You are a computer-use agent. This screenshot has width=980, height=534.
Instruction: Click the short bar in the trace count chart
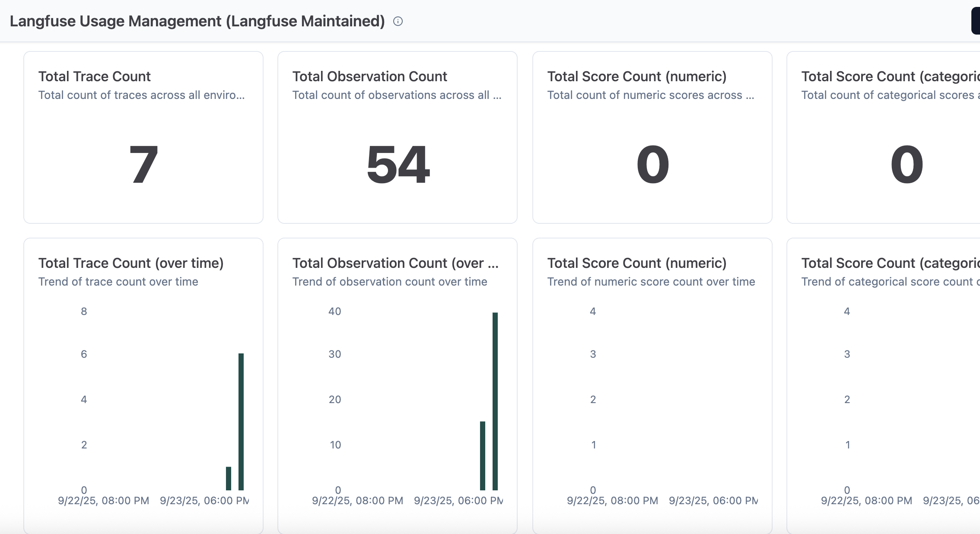[229, 478]
